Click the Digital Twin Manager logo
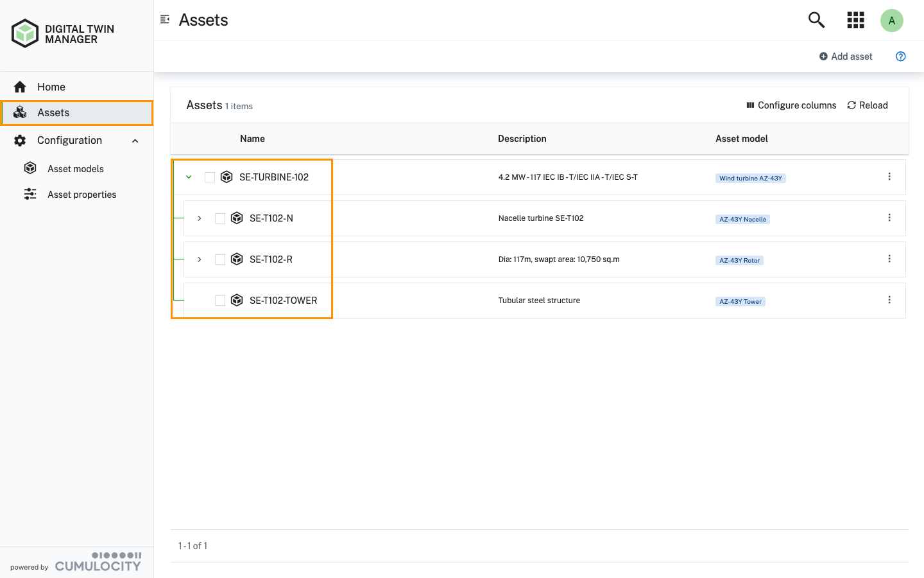This screenshot has width=924, height=578. (x=26, y=33)
